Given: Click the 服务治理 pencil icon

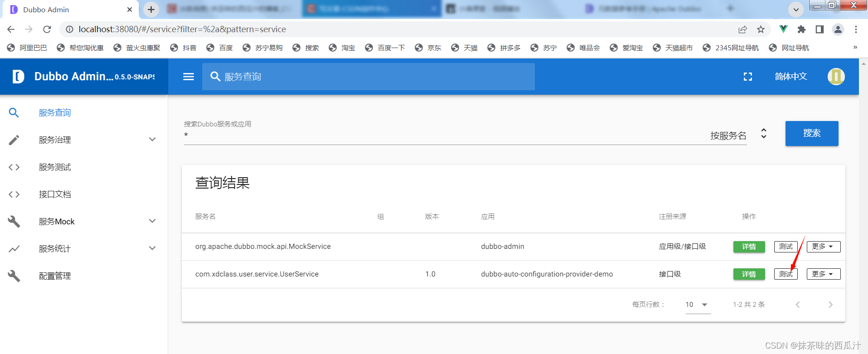Looking at the screenshot, I should pyautogui.click(x=14, y=140).
